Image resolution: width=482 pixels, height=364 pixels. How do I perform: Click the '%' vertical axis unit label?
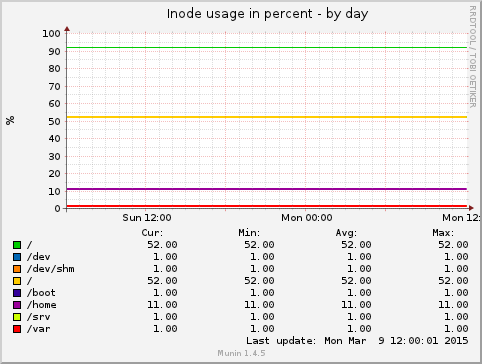pyautogui.click(x=10, y=120)
